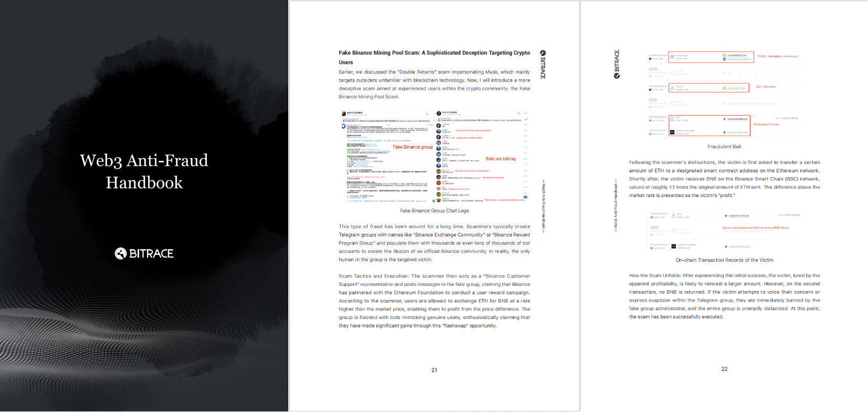Click the vertical 'Web3 Anti-Fraud Handbook' text on page 22
The height and width of the screenshot is (412, 868).
pos(616,206)
